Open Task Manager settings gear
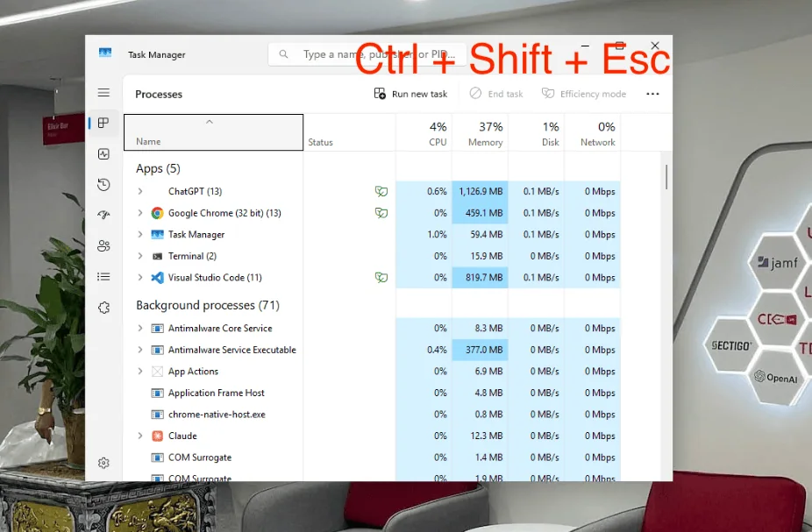 tap(103, 463)
